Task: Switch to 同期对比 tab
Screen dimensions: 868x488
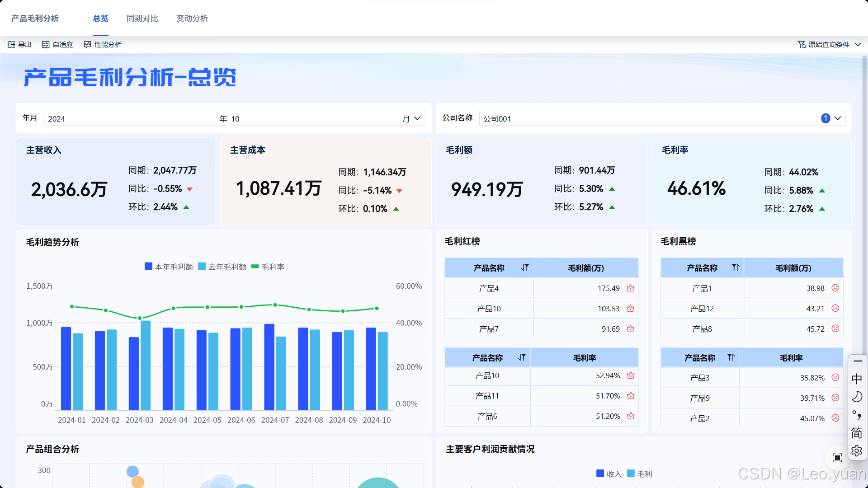Action: (x=142, y=19)
